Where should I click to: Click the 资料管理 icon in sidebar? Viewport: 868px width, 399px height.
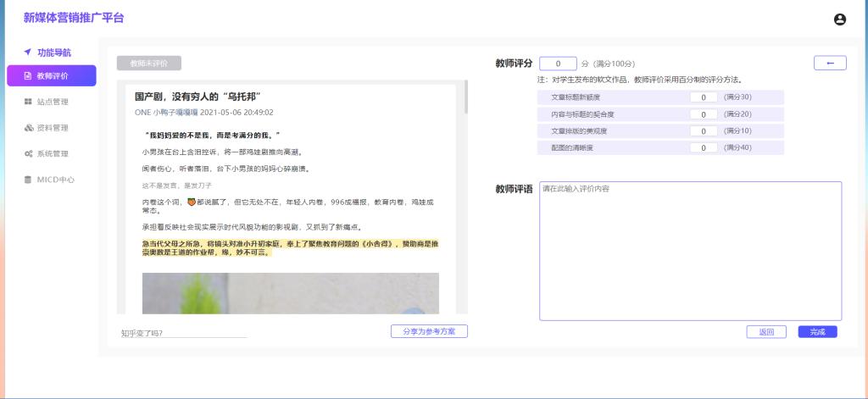(x=28, y=128)
